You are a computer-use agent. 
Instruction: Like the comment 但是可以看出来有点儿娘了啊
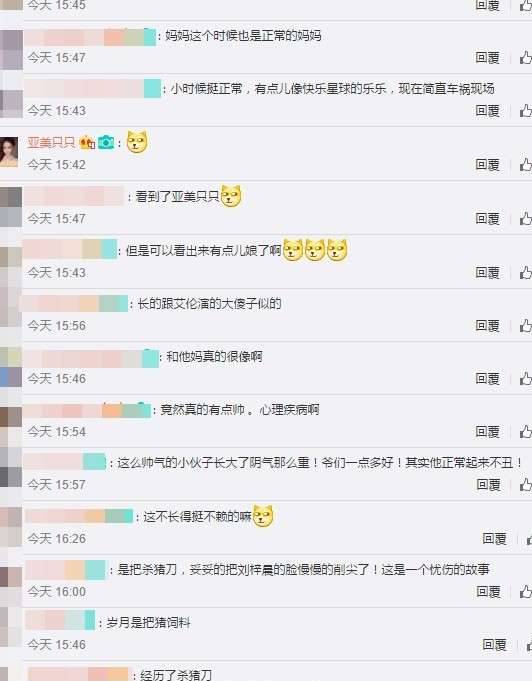pos(526,273)
